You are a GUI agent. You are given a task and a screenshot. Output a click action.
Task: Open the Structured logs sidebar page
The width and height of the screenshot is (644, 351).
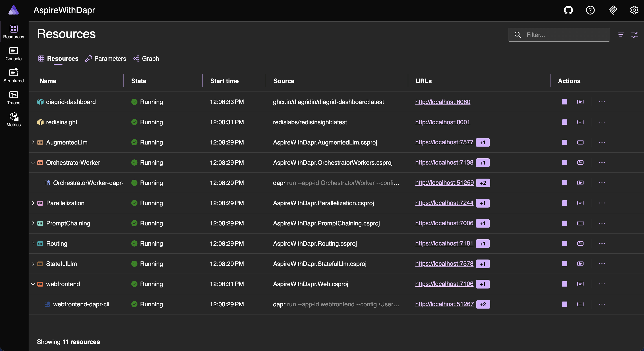[x=13, y=75]
